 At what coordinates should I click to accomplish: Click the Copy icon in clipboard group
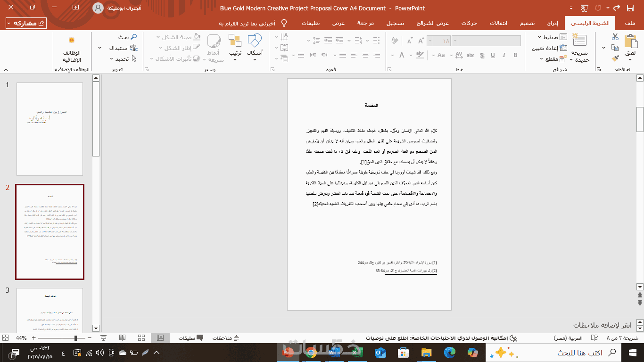tap(615, 48)
